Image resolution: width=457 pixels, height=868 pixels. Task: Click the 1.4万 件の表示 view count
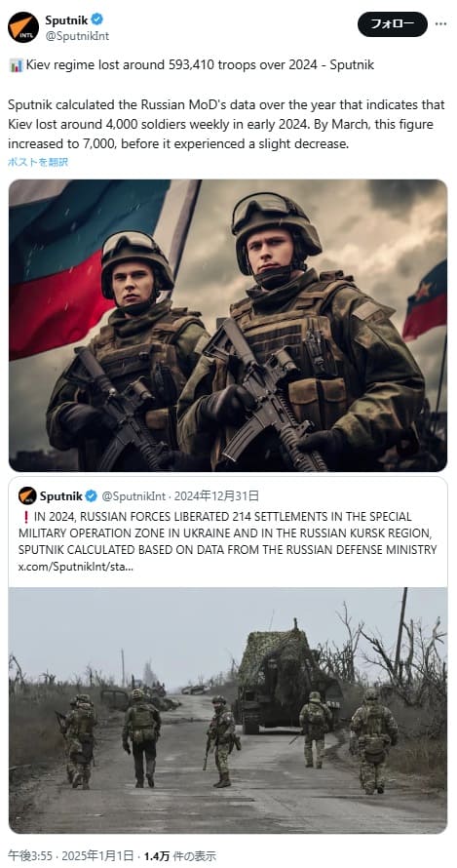(180, 856)
